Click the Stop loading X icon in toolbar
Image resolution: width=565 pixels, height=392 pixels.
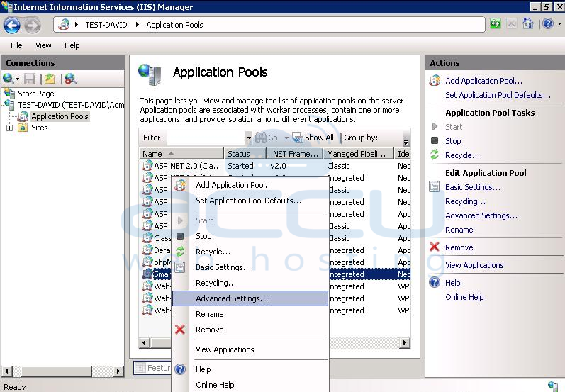click(x=511, y=24)
